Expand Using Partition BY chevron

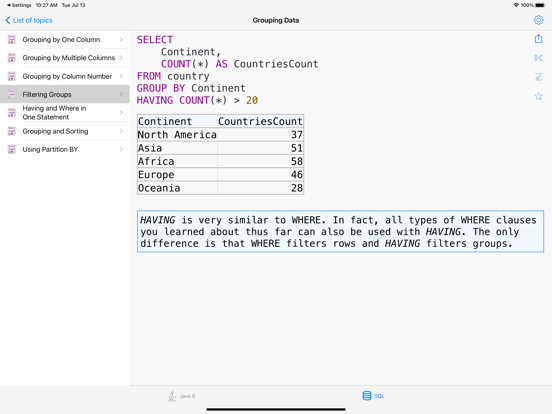pyautogui.click(x=121, y=149)
